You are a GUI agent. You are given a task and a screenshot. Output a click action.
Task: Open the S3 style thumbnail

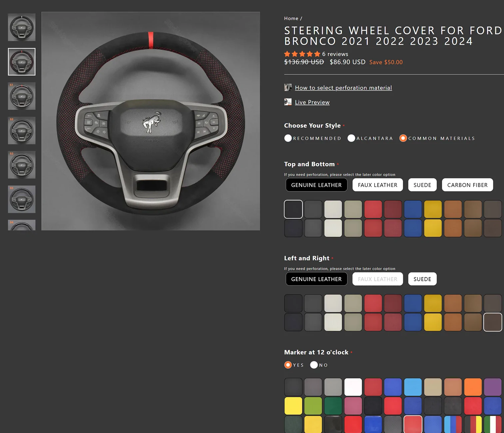click(x=22, y=165)
